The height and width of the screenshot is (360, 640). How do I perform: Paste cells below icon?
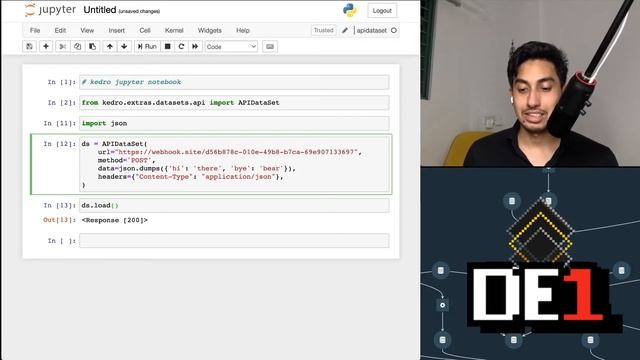(93, 47)
